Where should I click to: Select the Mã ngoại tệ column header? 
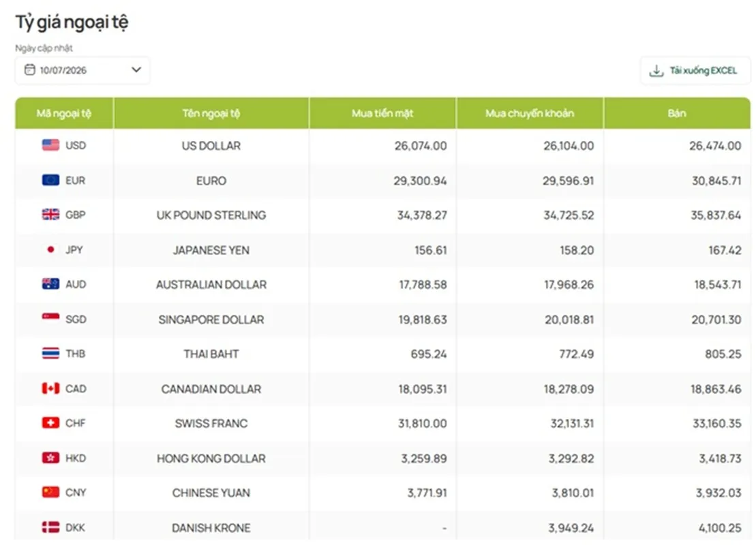(64, 113)
